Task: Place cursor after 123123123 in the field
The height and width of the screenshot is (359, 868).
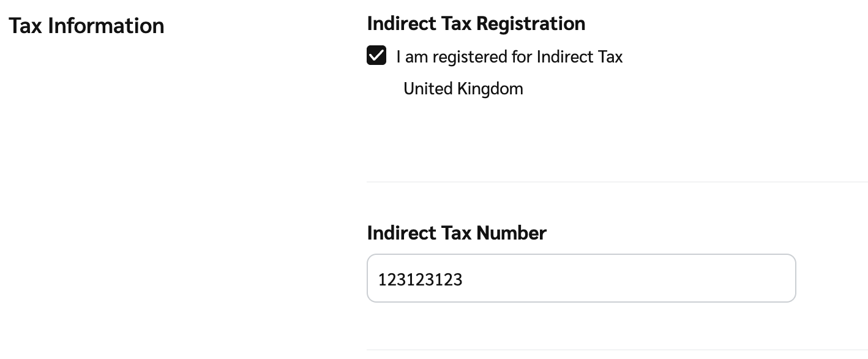Action: [463, 279]
